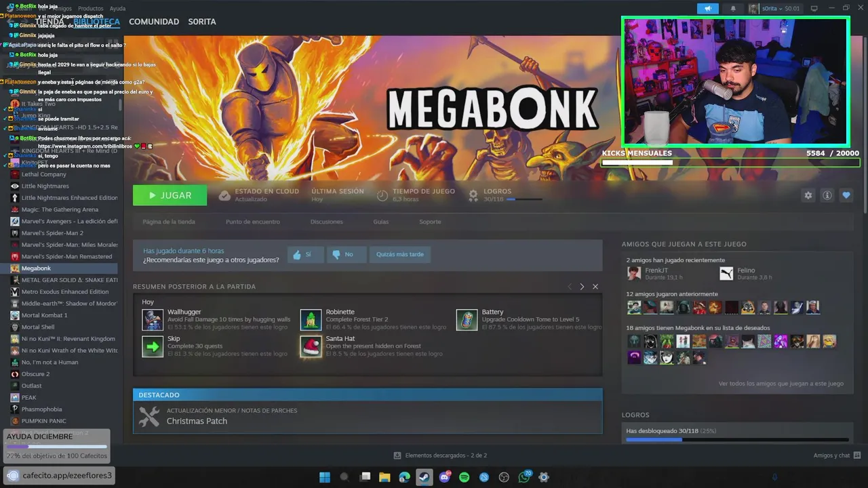
Task: Open the Ayuda menu
Action: pos(117,9)
